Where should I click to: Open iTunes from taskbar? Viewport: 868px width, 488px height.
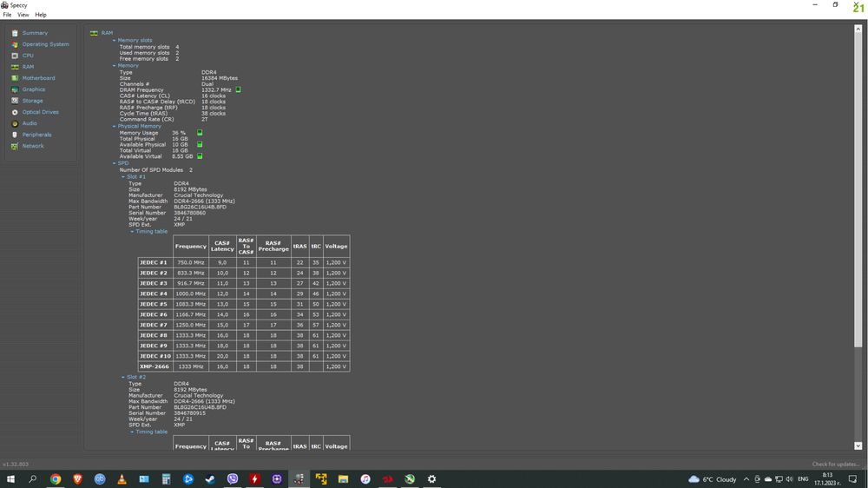(365, 479)
